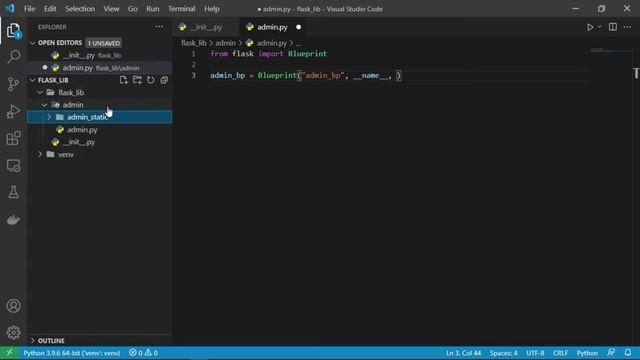
Task: Select the admin.py editor tab
Action: pos(272,27)
